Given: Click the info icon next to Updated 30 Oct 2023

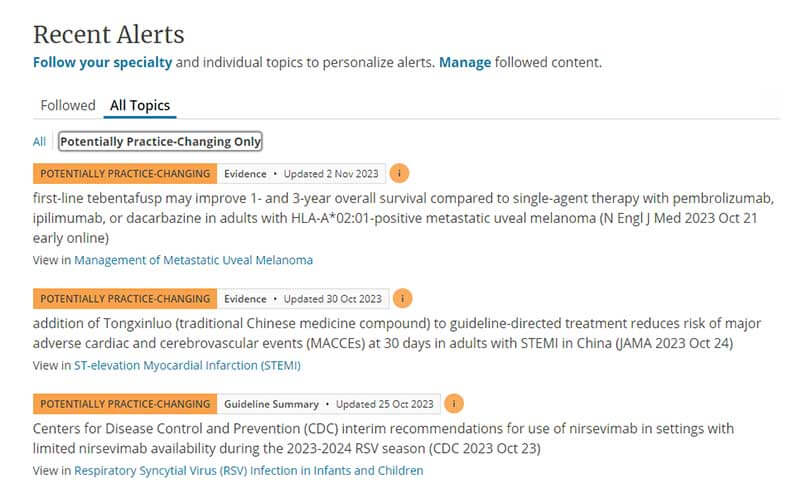Looking at the screenshot, I should tap(401, 298).
